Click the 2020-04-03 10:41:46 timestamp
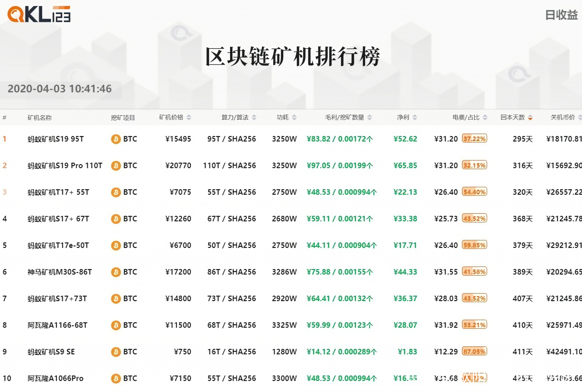The height and width of the screenshot is (392, 582). (x=60, y=89)
